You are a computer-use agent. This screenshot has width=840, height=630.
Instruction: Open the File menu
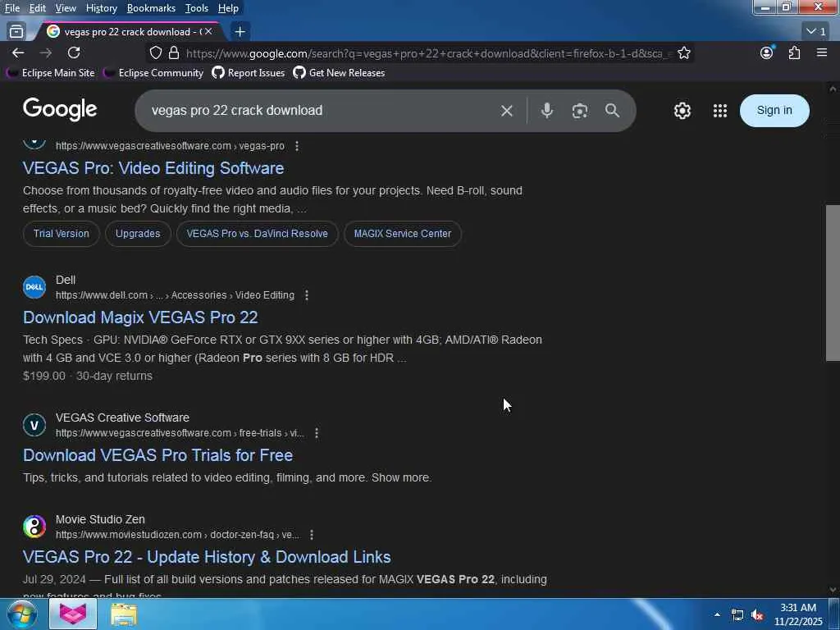click(12, 8)
